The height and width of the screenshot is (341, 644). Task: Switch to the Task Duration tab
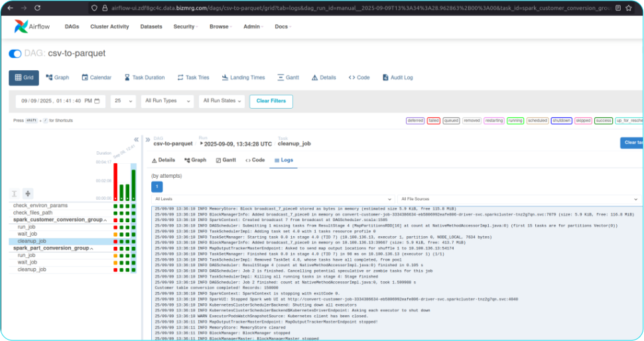click(x=144, y=78)
